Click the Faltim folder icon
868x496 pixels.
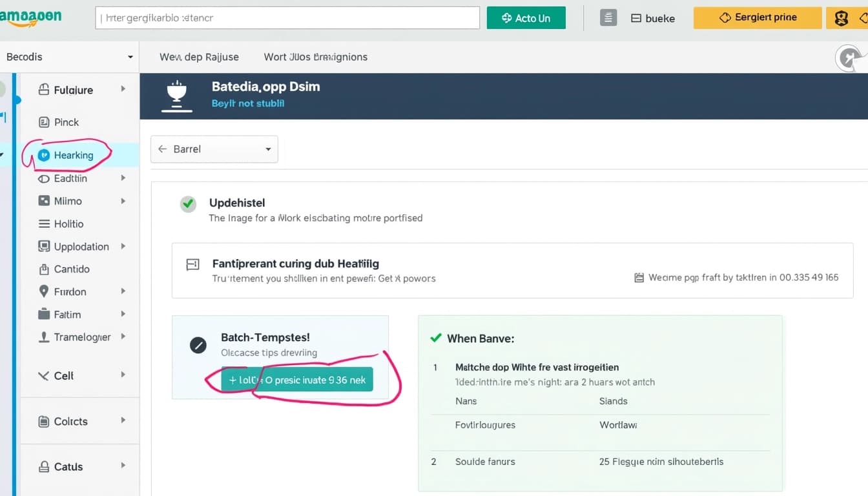(x=44, y=315)
